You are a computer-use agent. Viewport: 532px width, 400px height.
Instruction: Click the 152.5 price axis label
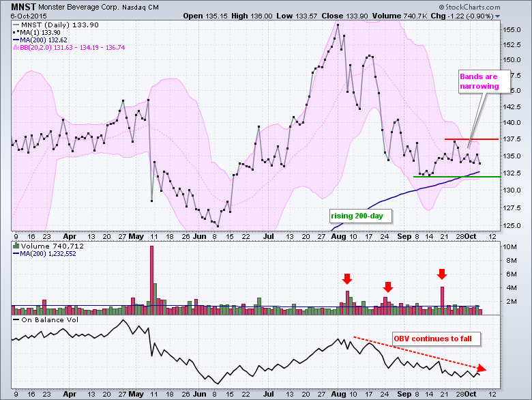point(512,45)
